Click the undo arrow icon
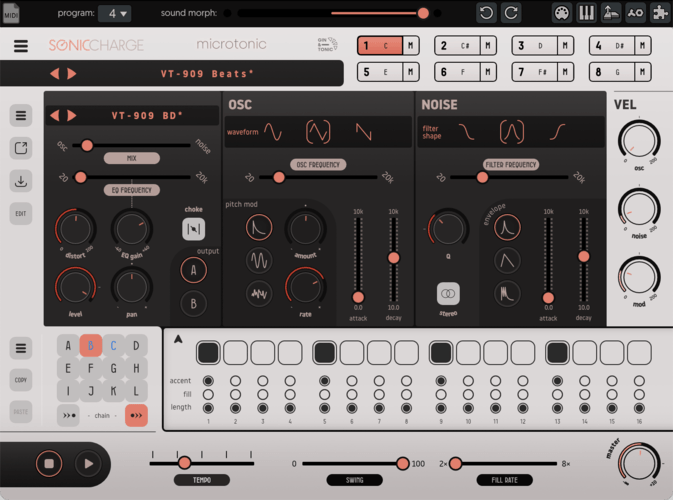This screenshot has height=500, width=673. (486, 13)
